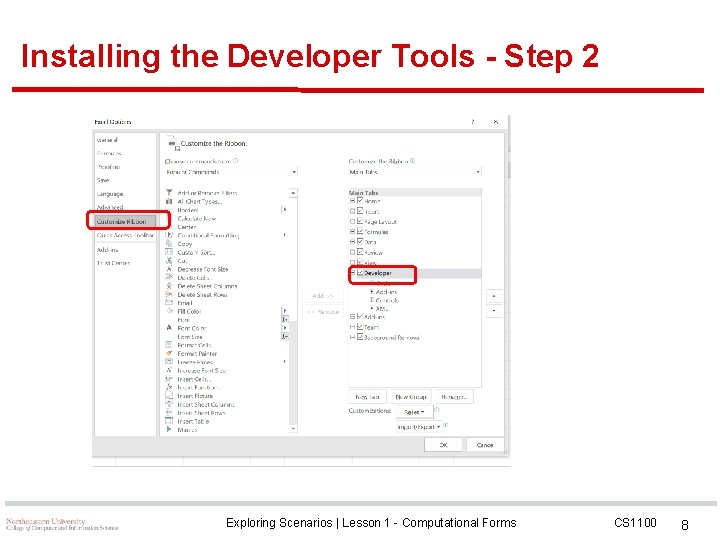This screenshot has width=720, height=540.
Task: Click the commands list scroll-up arrow
Action: click(x=293, y=193)
